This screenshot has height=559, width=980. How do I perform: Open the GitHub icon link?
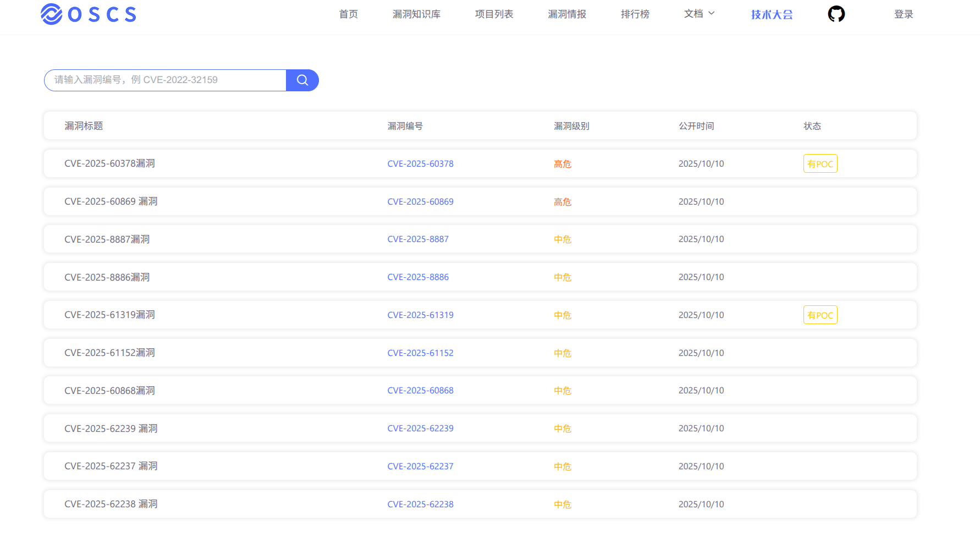tap(836, 14)
